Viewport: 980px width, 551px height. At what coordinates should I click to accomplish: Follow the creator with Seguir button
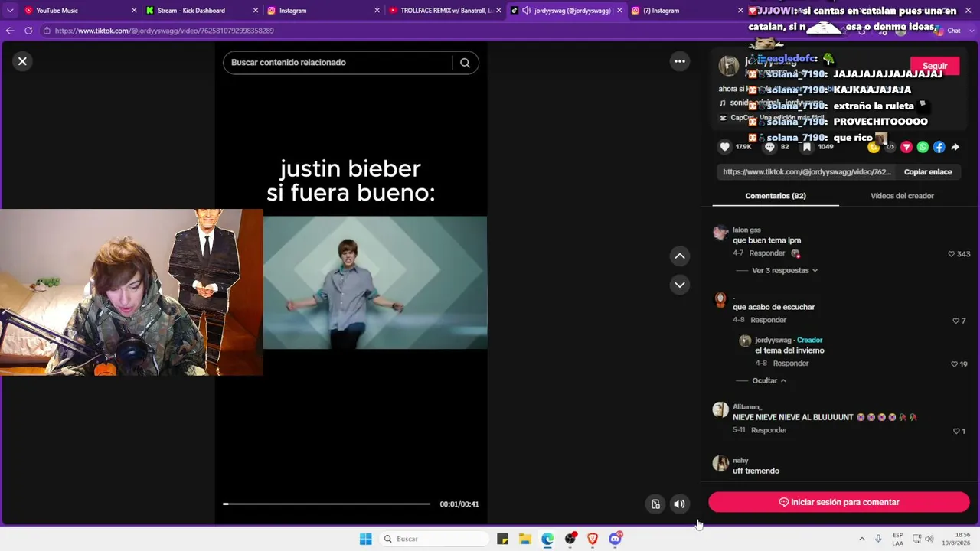click(935, 66)
